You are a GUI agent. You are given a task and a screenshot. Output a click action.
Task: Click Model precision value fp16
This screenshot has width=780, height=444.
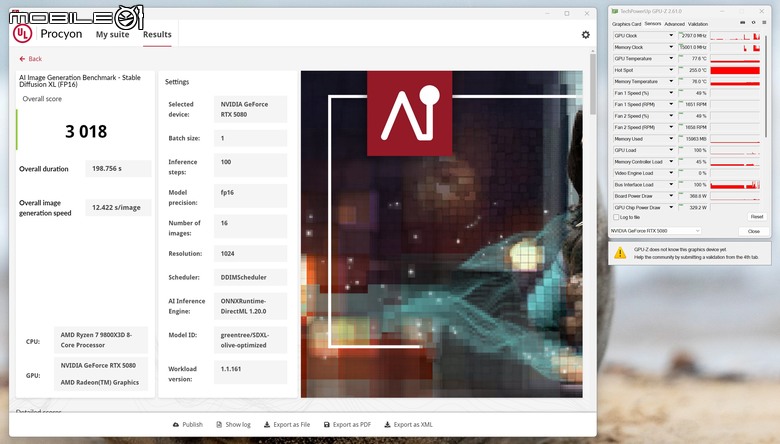point(250,195)
